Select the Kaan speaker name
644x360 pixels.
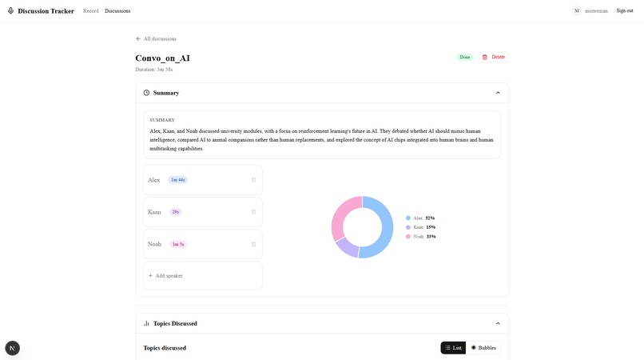point(154,212)
